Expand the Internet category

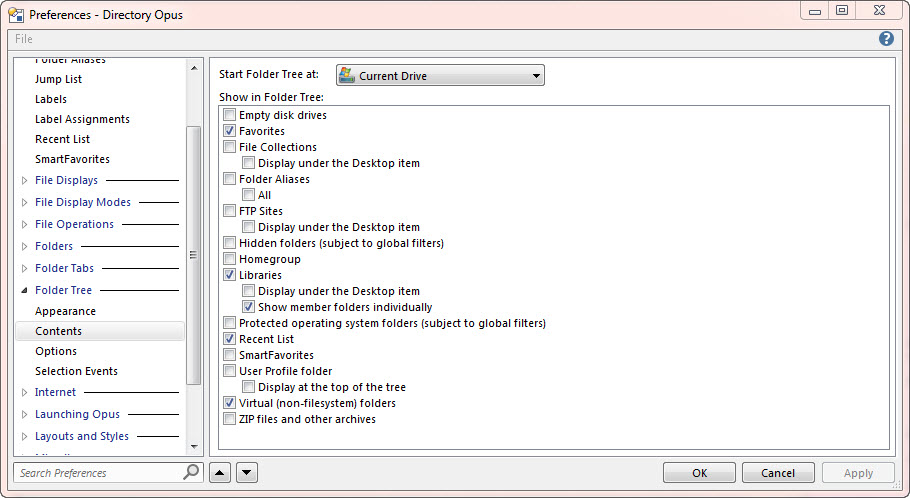tap(25, 393)
